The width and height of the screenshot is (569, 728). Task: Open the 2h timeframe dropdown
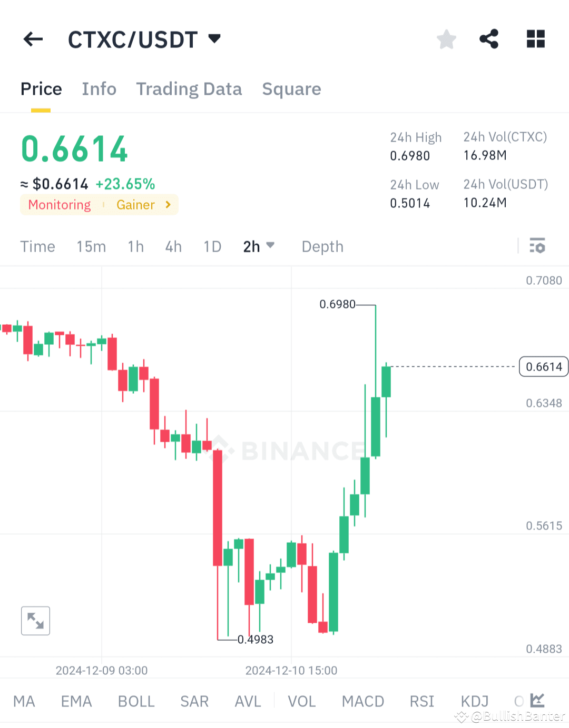[259, 246]
